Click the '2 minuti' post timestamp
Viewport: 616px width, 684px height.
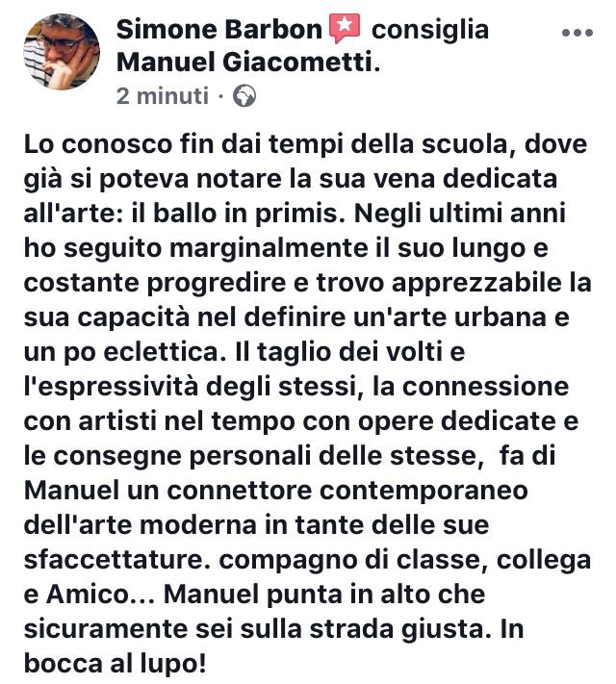coord(163,96)
